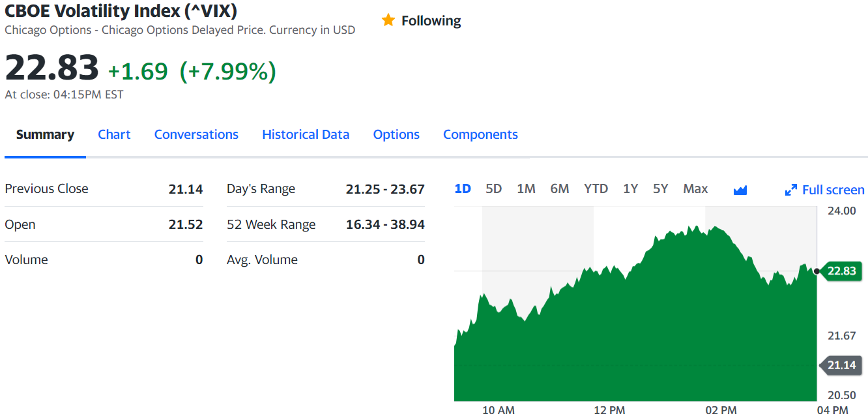Select the Options tab
The height and width of the screenshot is (418, 868).
coord(396,134)
